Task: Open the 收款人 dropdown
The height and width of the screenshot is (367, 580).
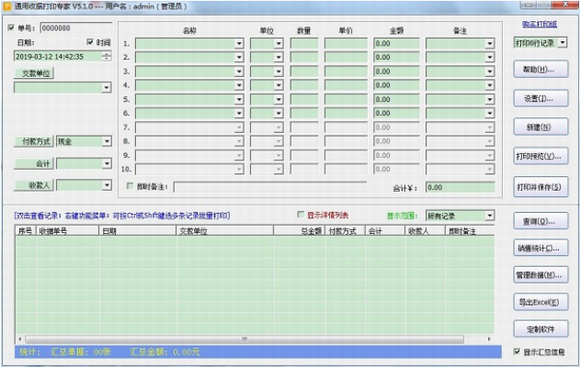Action: [x=84, y=185]
